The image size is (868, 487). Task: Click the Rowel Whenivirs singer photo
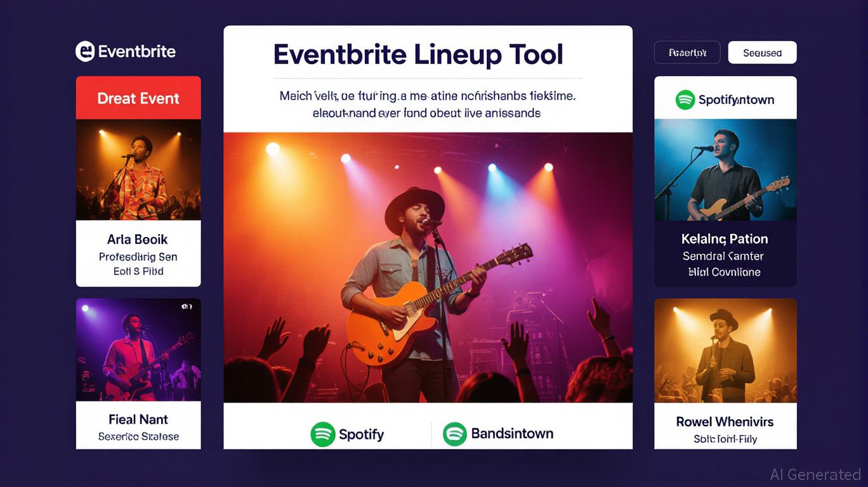725,351
